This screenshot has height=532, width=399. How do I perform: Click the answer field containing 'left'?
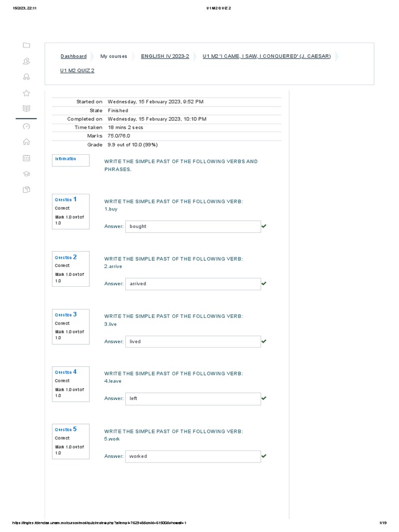(x=193, y=398)
